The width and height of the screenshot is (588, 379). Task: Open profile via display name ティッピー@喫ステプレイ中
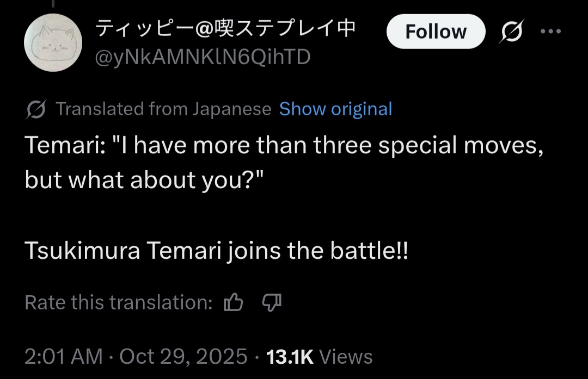(225, 28)
